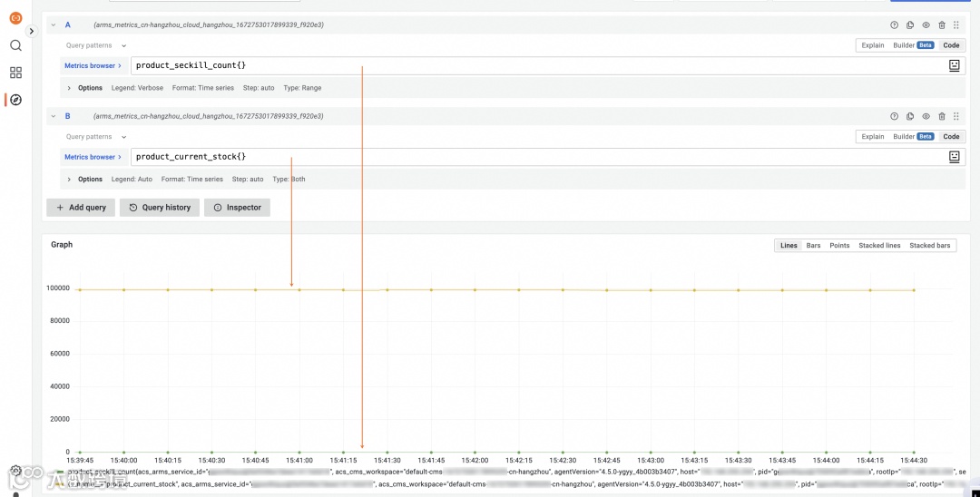Switch query B to Builder mode
This screenshot has height=497, width=980.
(x=913, y=136)
